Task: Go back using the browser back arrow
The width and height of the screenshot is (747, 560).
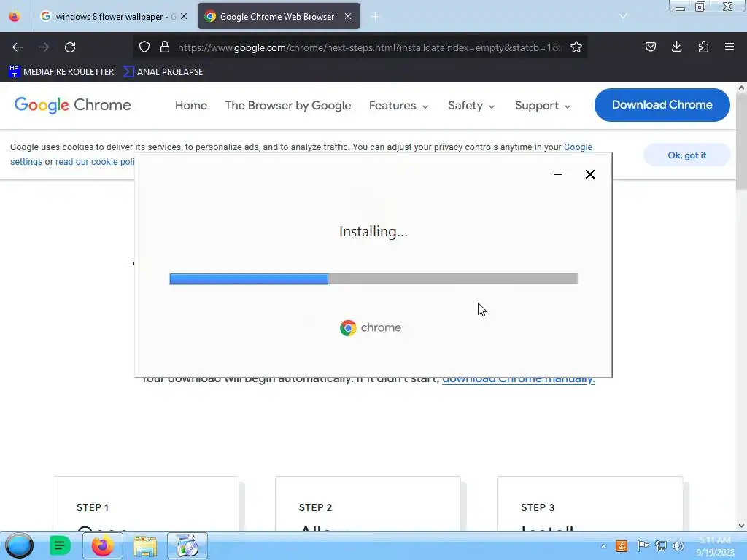Action: click(x=18, y=47)
